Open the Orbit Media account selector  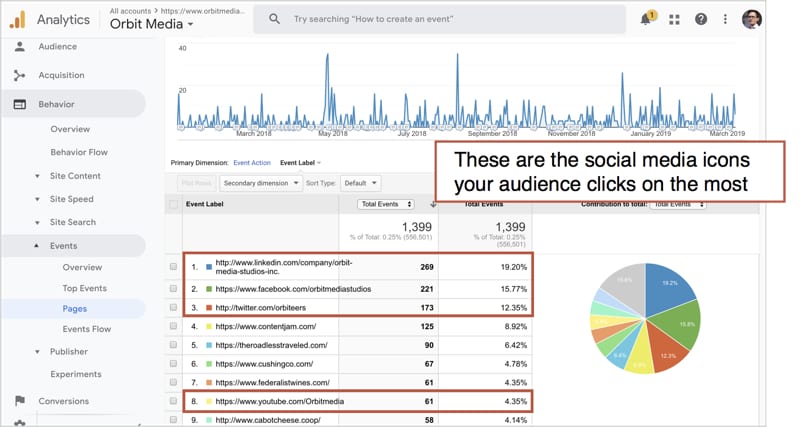coord(152,24)
